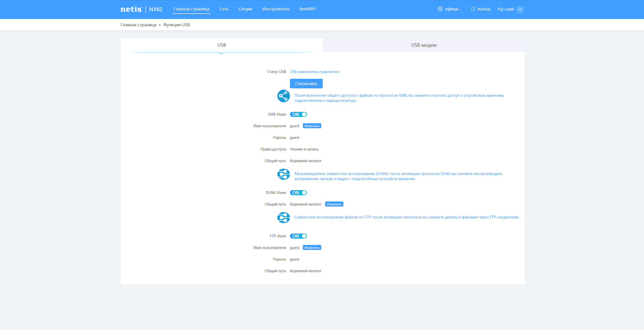
Task: Click the выход logout link
Action: tap(484, 9)
